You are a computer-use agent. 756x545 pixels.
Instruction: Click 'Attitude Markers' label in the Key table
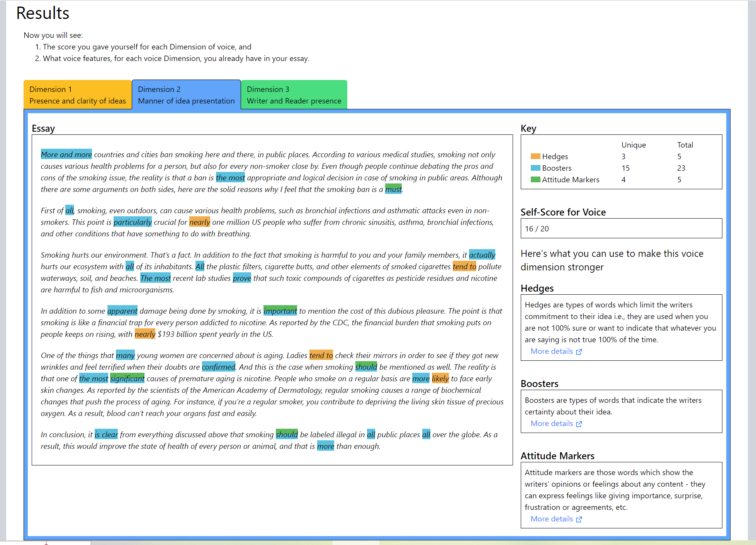[571, 180]
